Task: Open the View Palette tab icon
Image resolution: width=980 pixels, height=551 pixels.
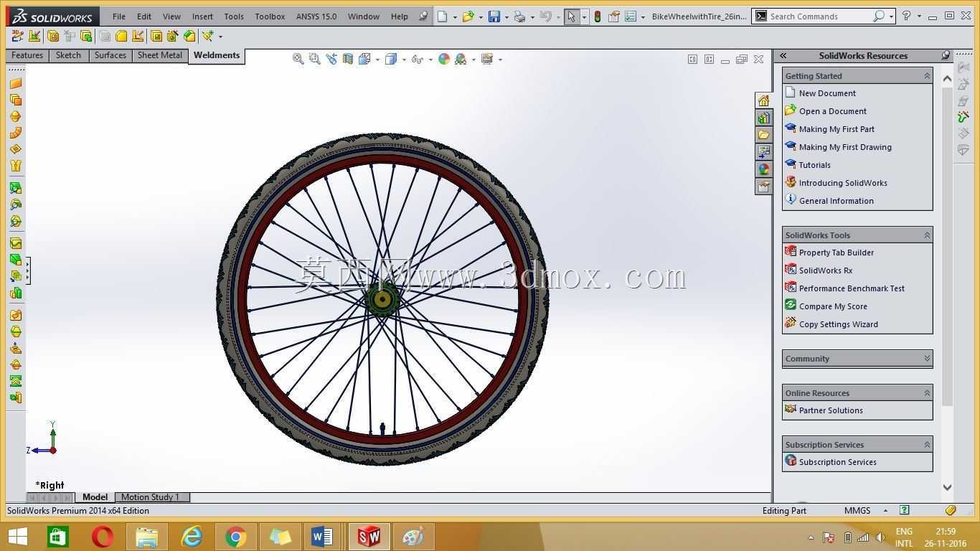Action: (x=763, y=152)
